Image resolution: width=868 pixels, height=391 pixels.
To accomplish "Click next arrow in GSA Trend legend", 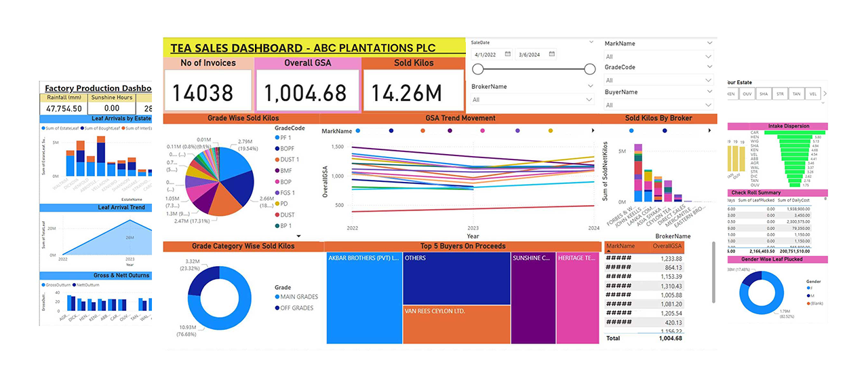I will click(x=594, y=130).
